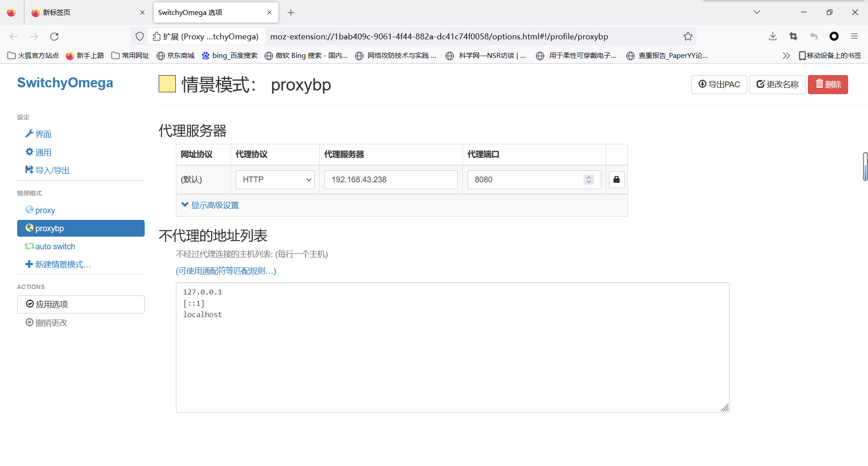Click the SwitchyOmega logo title
Screen dimensions: 868x466
coord(65,83)
